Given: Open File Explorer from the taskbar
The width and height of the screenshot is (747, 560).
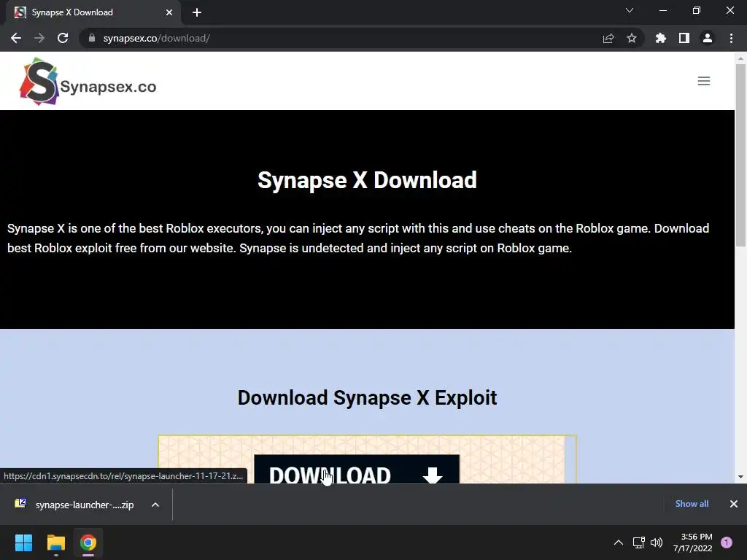Looking at the screenshot, I should (55, 542).
